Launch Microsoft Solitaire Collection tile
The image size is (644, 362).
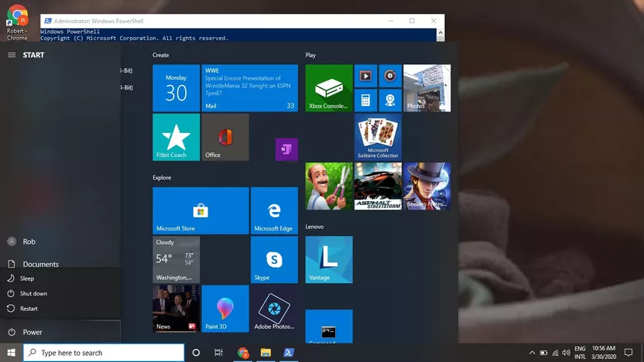coord(378,137)
